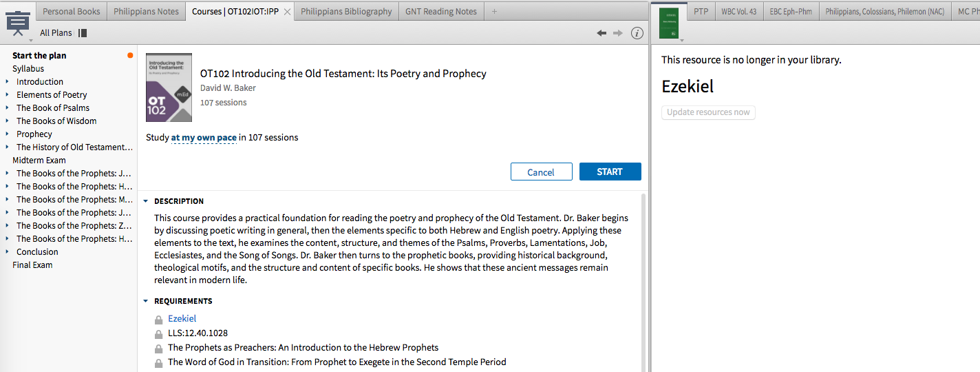Click author name David W. Baker

pyautogui.click(x=228, y=88)
